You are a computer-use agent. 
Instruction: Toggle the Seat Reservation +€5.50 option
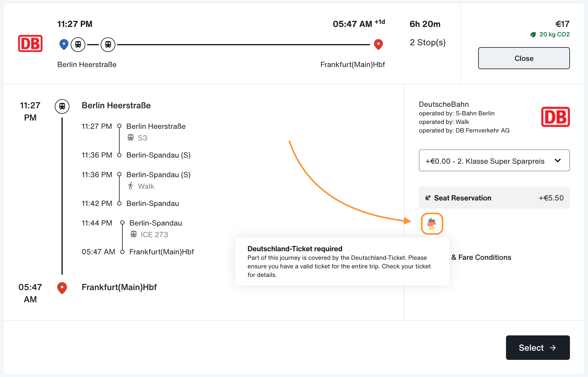[494, 198]
